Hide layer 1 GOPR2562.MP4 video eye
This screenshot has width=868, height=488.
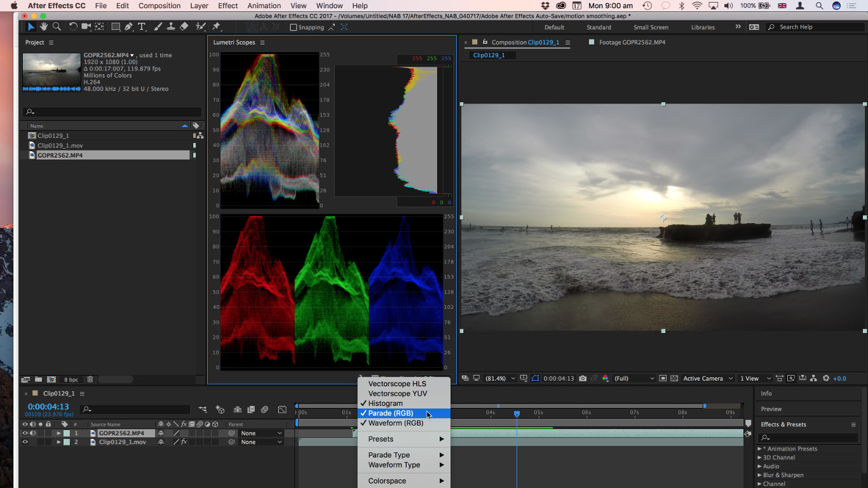pyautogui.click(x=25, y=433)
